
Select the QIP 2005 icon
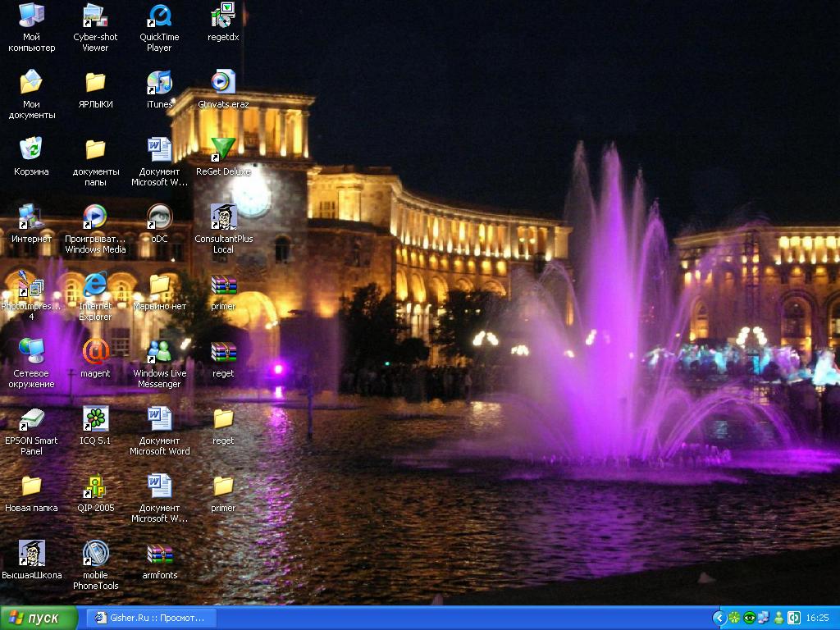[95, 486]
